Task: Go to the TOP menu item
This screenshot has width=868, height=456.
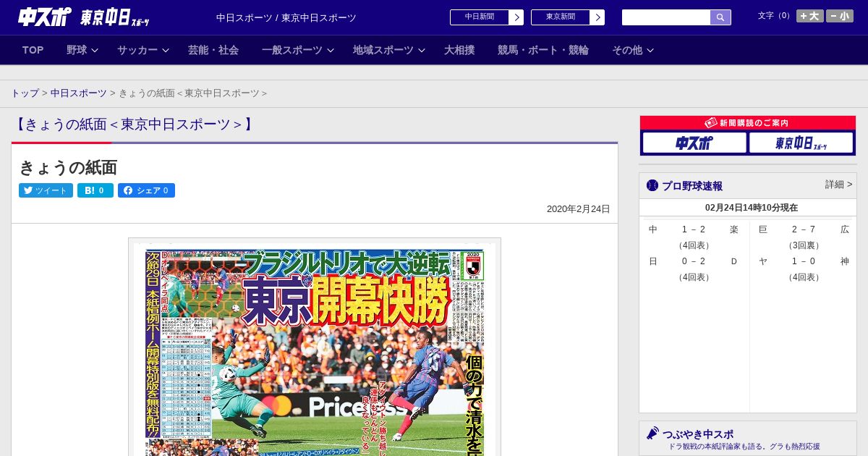Action: [33, 50]
